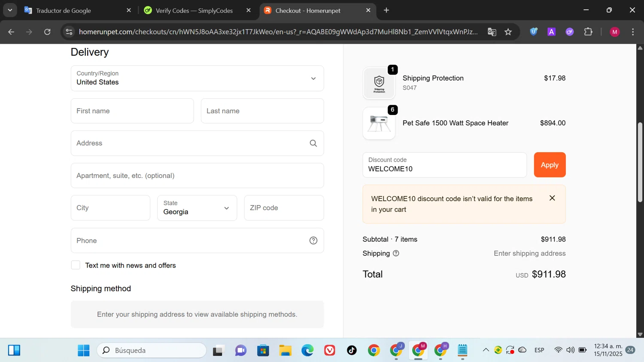Switch to the Verify Codes SimplyCodes tab
644x362 pixels.
point(197,10)
